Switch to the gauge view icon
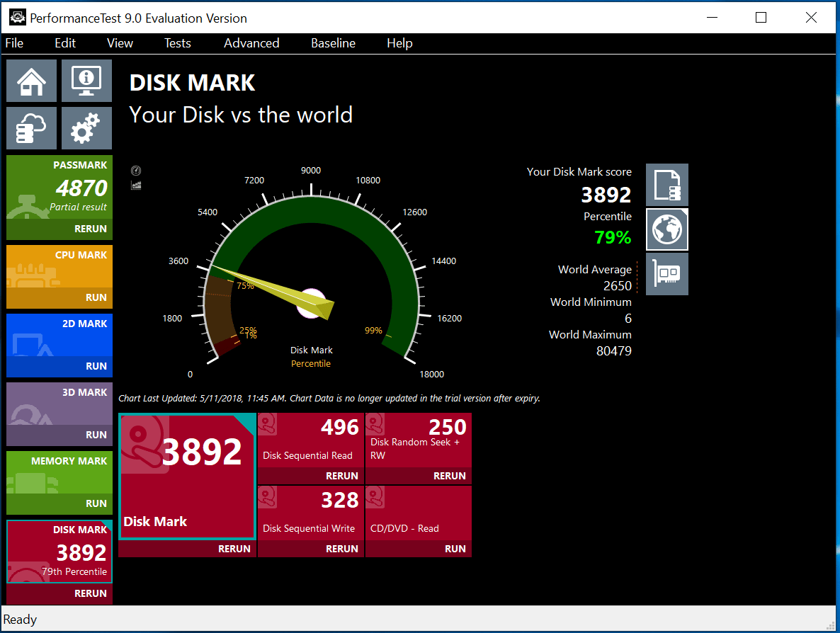Image resolution: width=840 pixels, height=633 pixels. tap(136, 171)
